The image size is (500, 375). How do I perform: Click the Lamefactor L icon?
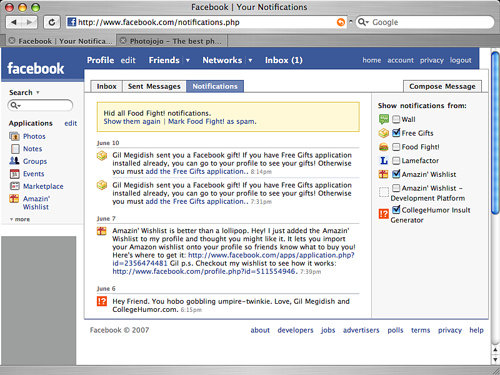pyautogui.click(x=384, y=161)
